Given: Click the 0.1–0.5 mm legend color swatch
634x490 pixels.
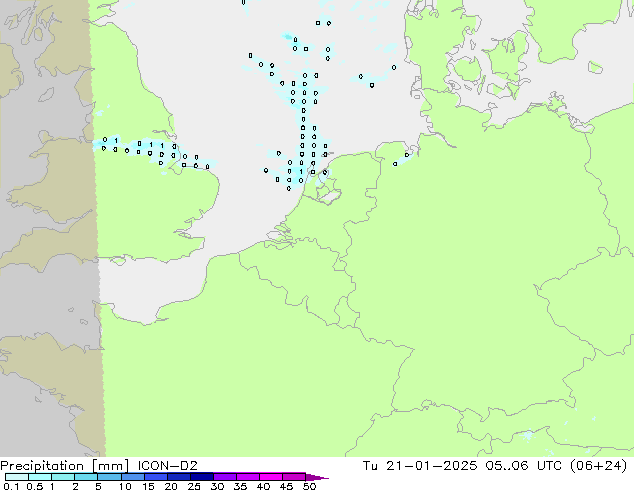Looking at the screenshot, I should click(x=17, y=477).
